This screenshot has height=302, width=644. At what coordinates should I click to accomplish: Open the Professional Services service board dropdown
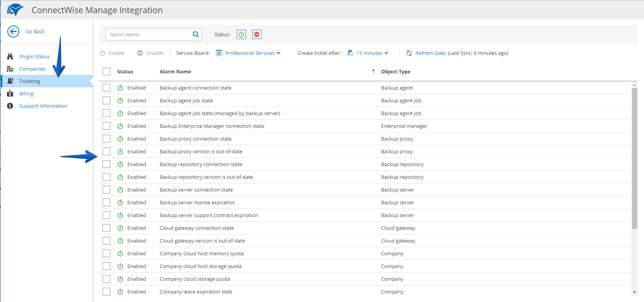(253, 53)
